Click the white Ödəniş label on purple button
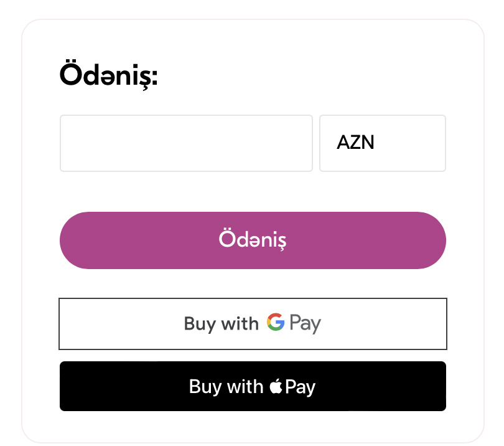Viewport: 504px width, 446px height. (x=253, y=240)
